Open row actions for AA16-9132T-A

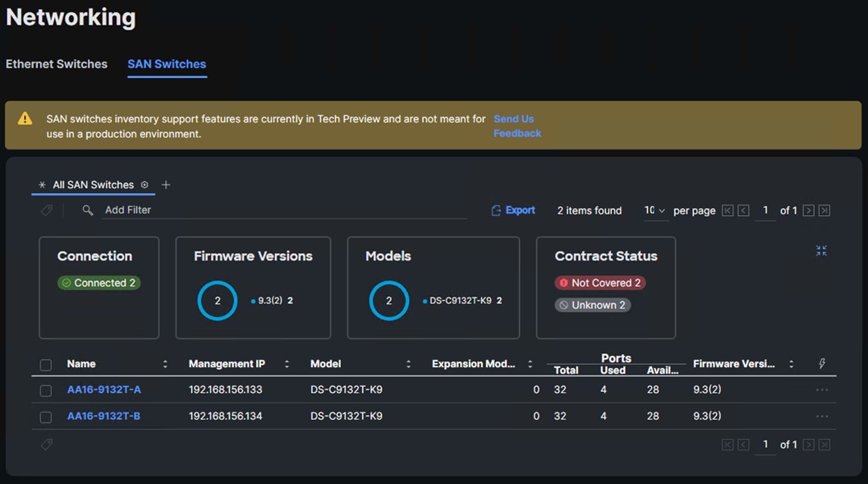coord(822,390)
